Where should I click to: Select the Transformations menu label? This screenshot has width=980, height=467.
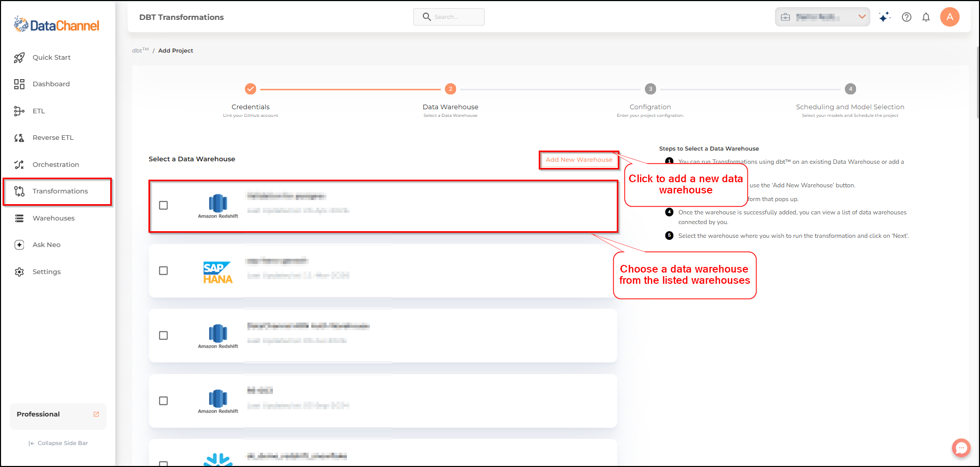click(x=60, y=191)
